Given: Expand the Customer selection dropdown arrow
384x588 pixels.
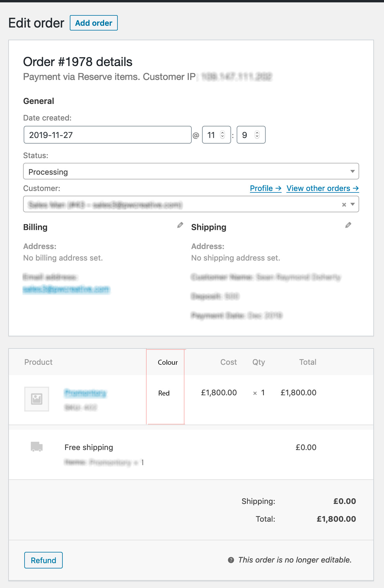Looking at the screenshot, I should coord(353,204).
